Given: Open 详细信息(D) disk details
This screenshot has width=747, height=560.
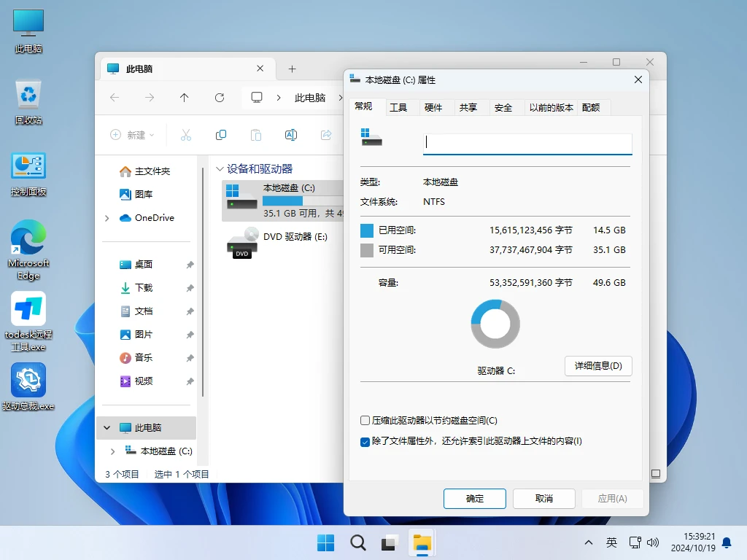Looking at the screenshot, I should click(x=598, y=366).
